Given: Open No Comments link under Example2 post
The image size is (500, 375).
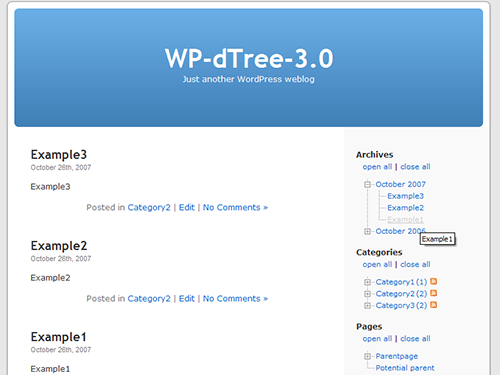Looking at the screenshot, I should pos(235,298).
